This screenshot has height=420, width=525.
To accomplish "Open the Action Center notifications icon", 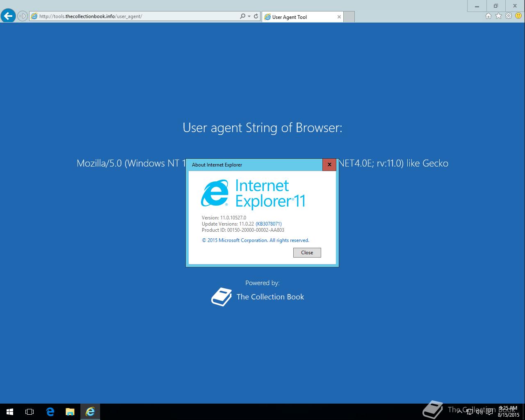I will click(490, 412).
